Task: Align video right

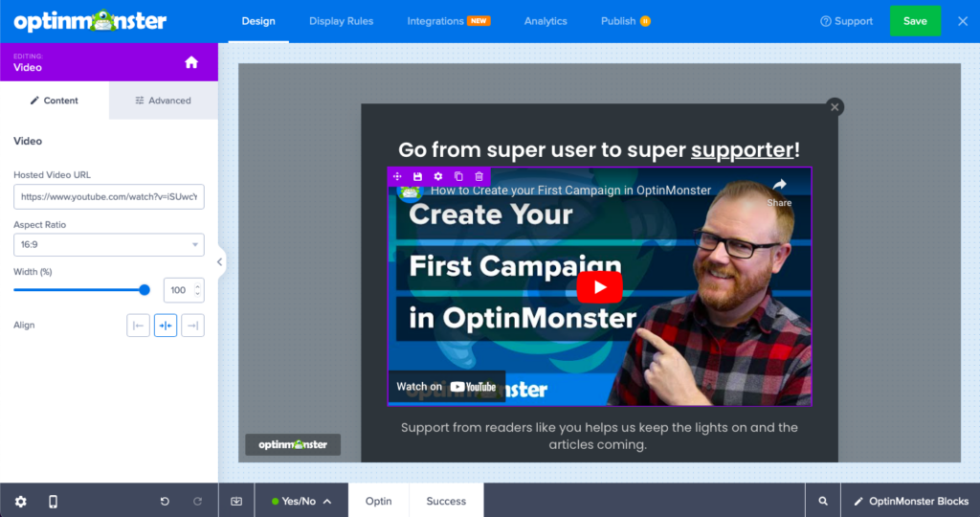Action: [192, 326]
